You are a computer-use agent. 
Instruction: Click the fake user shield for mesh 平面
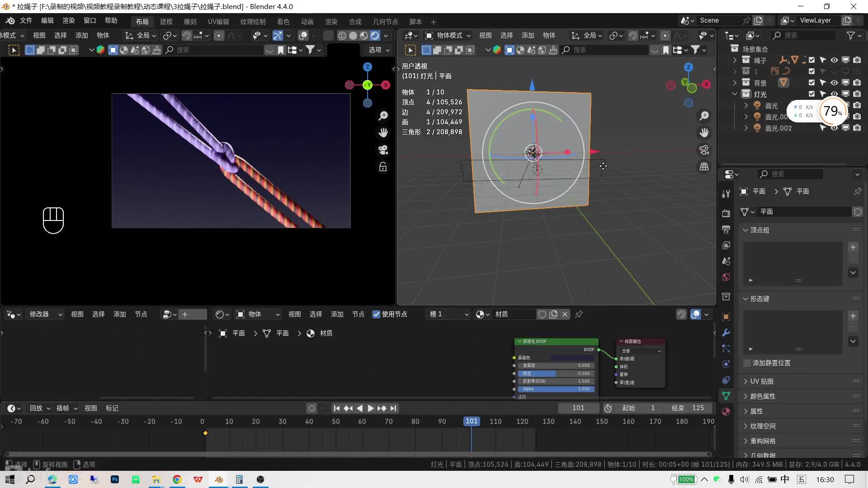pyautogui.click(x=857, y=211)
